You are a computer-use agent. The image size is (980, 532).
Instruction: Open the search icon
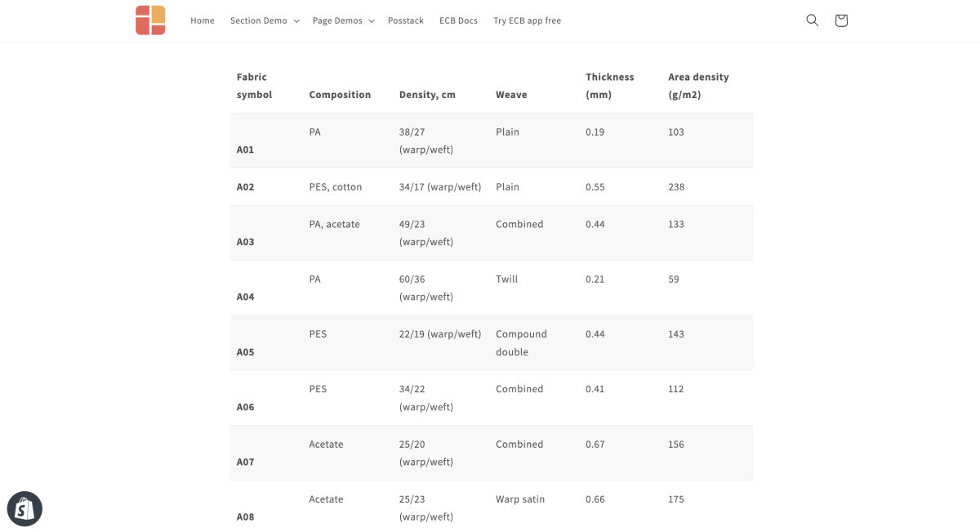[812, 20]
